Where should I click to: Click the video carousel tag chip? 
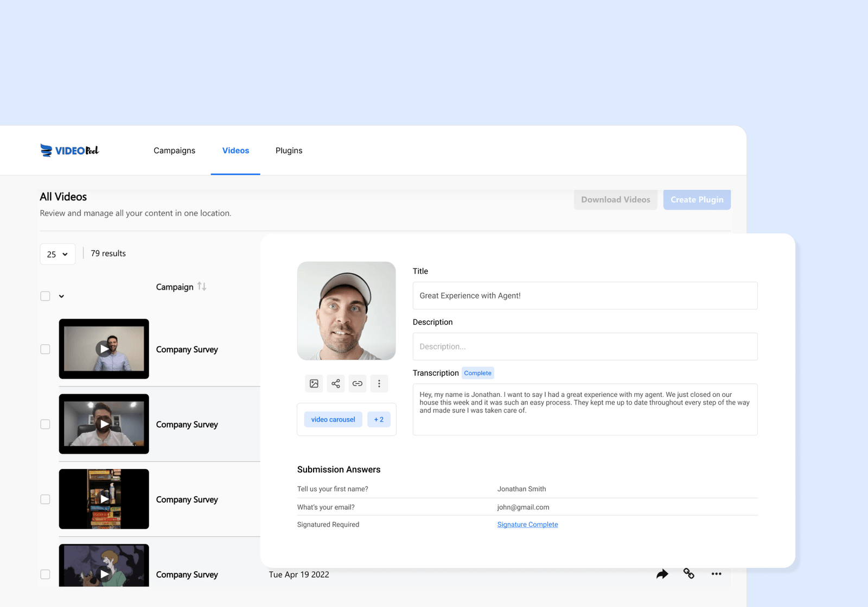333,419
